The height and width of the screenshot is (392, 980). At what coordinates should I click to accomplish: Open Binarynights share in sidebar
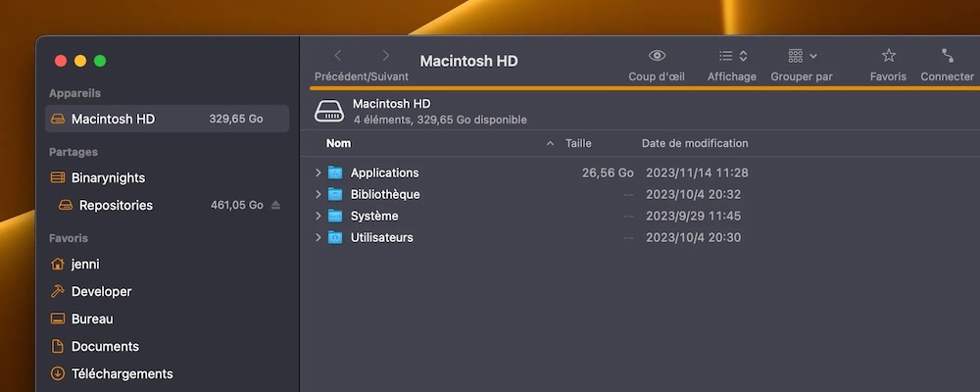tap(108, 177)
